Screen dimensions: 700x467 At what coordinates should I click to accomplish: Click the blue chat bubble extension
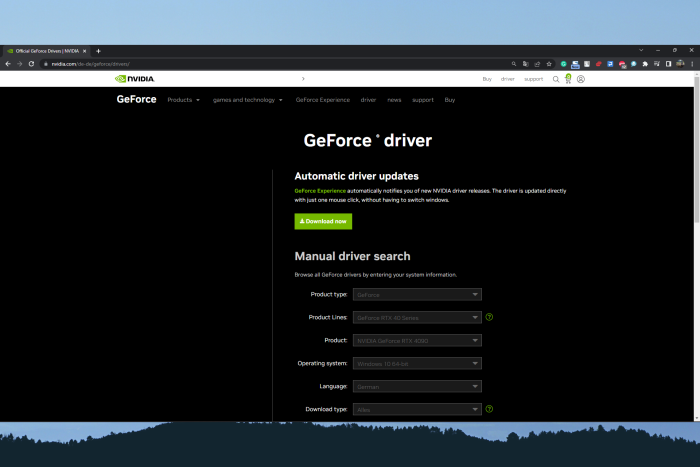point(633,64)
